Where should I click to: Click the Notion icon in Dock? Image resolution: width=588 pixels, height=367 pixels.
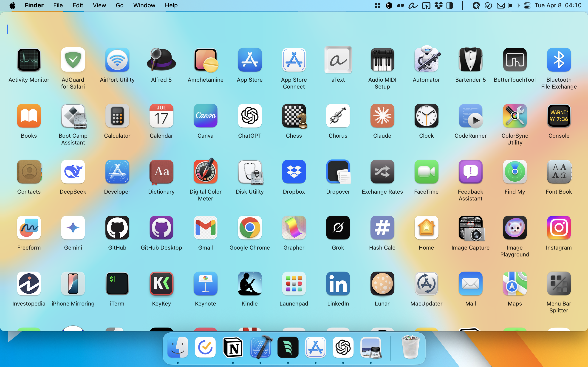(233, 347)
